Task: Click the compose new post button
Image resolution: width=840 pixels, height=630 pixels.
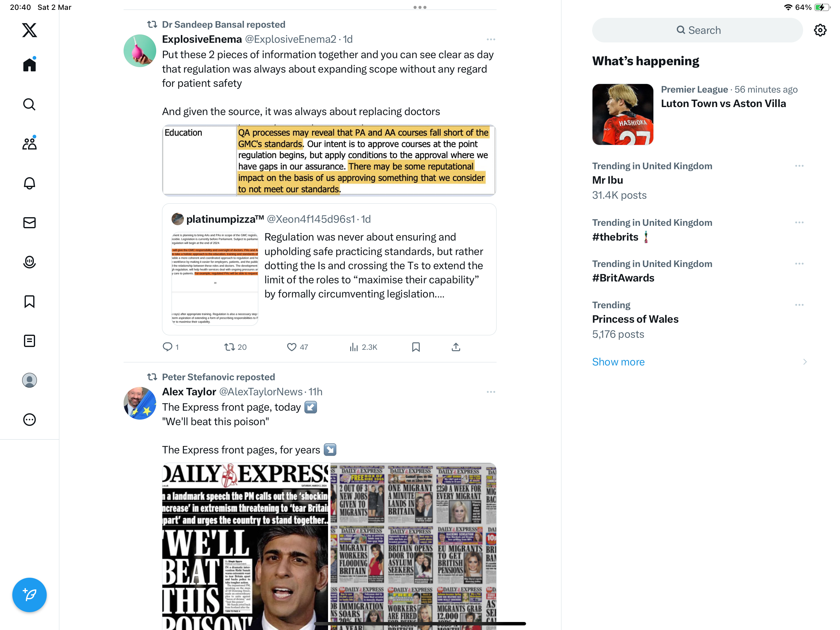Action: [x=29, y=595]
